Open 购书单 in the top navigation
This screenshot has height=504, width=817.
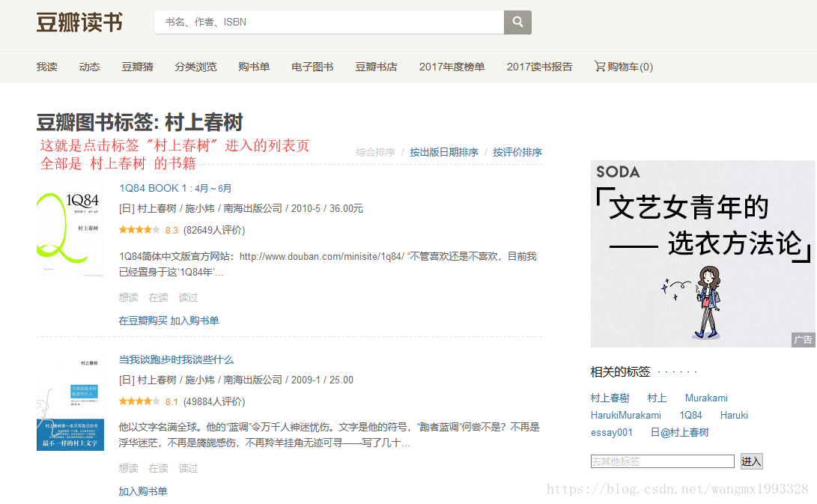tap(255, 67)
